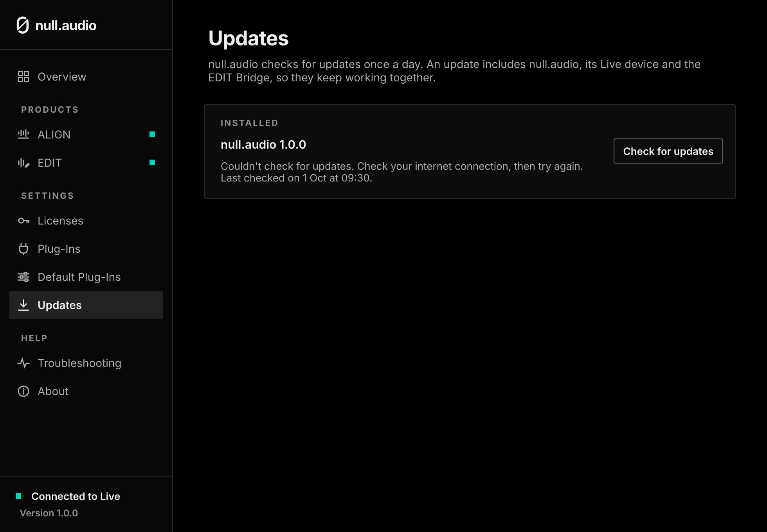Click the Last checked on 1 Oct text
This screenshot has height=532, width=767.
coord(296,178)
